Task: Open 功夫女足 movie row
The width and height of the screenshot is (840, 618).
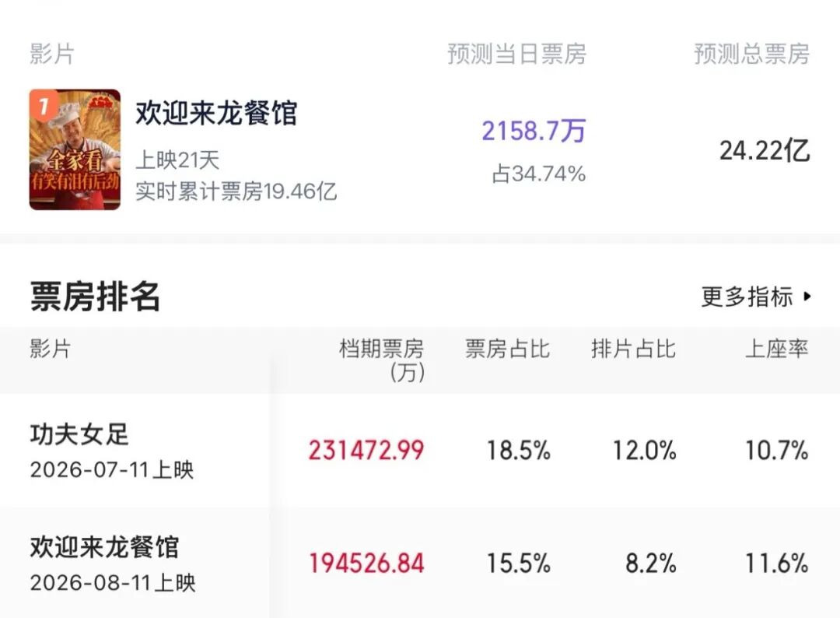Action: tap(420, 450)
